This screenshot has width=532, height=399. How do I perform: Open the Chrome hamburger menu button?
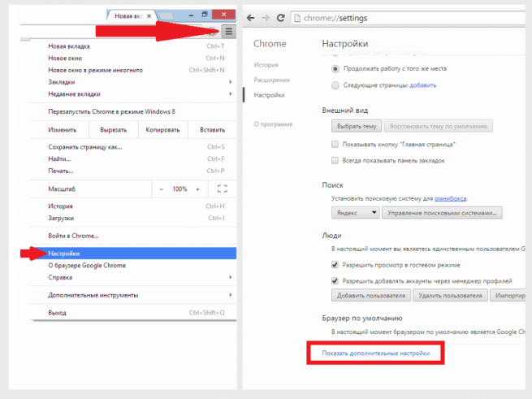click(x=229, y=32)
